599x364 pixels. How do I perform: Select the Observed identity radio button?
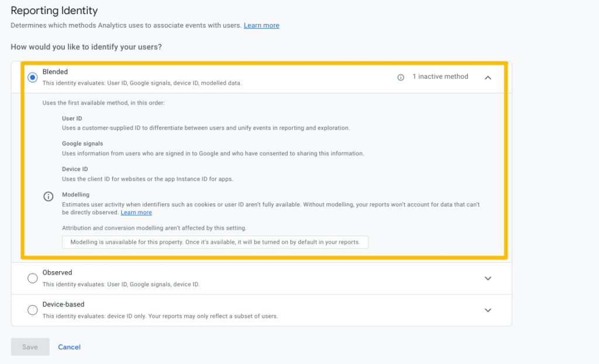33,278
